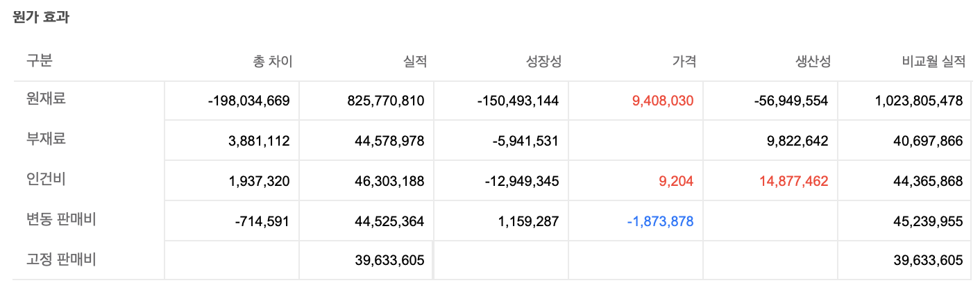The height and width of the screenshot is (283, 980).
Task: Click the 변동 판매비 row label
Action: (61, 220)
